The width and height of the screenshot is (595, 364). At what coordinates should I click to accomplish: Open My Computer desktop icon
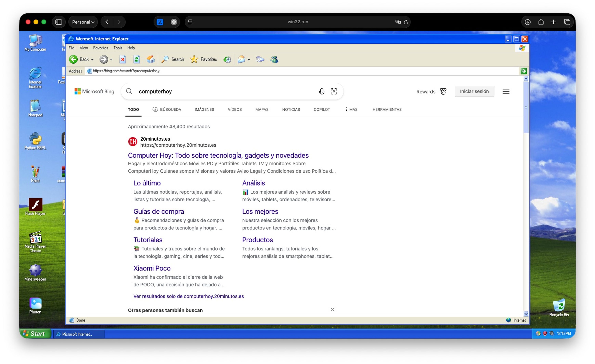tap(35, 43)
